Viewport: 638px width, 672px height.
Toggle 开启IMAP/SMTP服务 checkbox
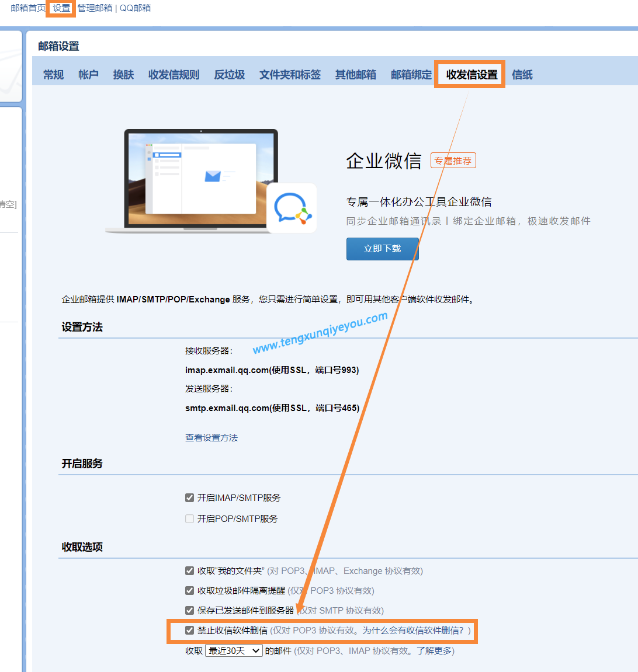point(189,497)
